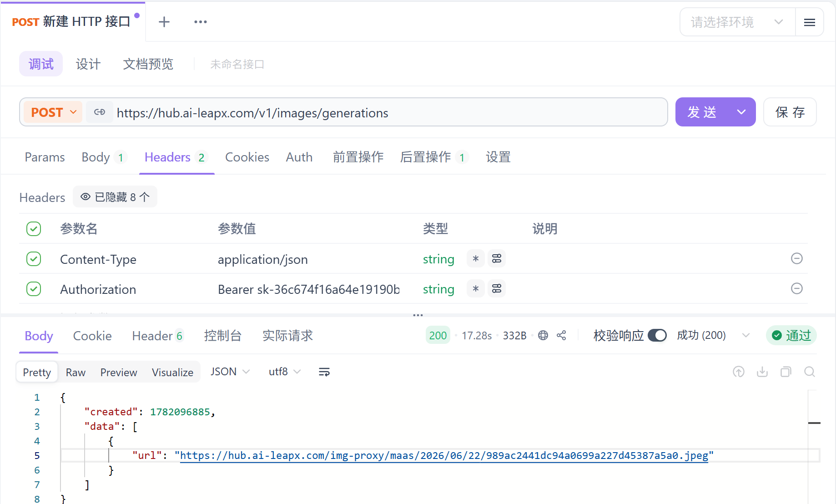
Task: Switch to the 文档预览 tab
Action: (148, 64)
